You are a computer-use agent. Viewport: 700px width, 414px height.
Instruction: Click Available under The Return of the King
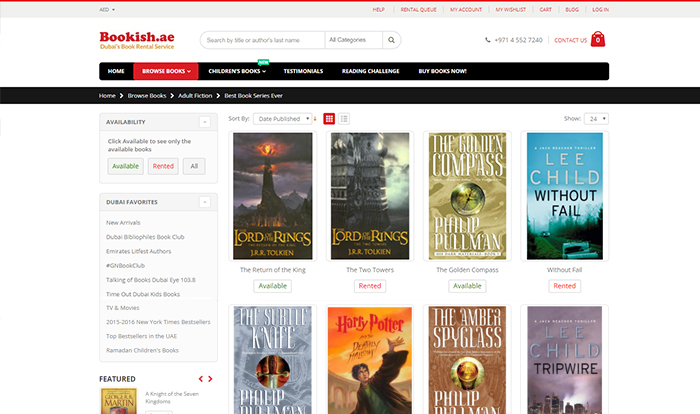(273, 286)
